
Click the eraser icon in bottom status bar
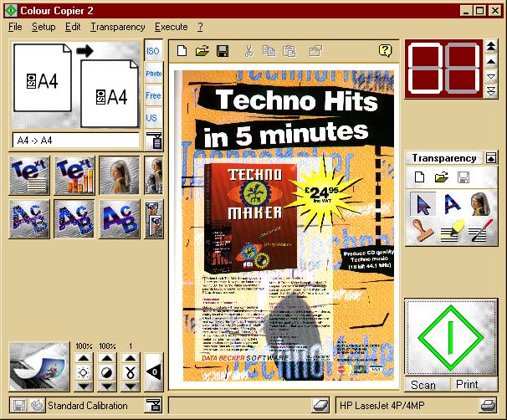click(320, 405)
